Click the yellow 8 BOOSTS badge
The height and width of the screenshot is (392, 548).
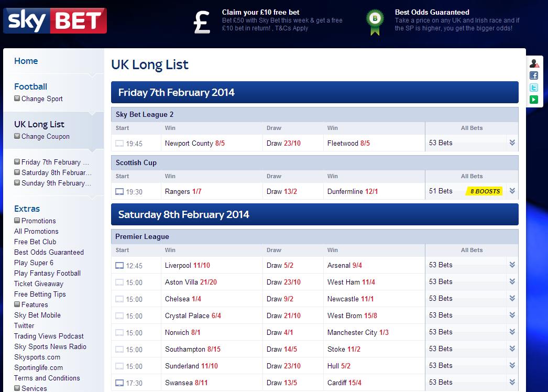click(x=485, y=191)
